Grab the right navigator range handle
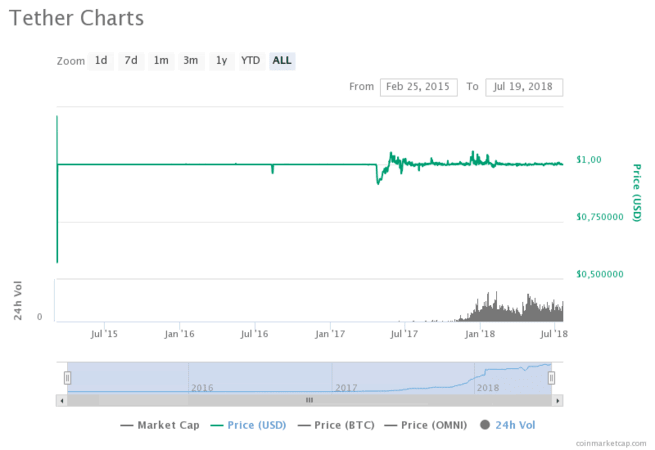Image resolution: width=655 pixels, height=450 pixels. click(x=551, y=378)
